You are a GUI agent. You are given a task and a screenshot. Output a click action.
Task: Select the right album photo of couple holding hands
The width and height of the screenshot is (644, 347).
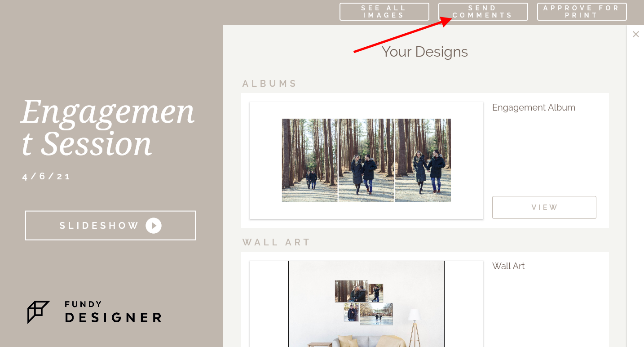[423, 160]
